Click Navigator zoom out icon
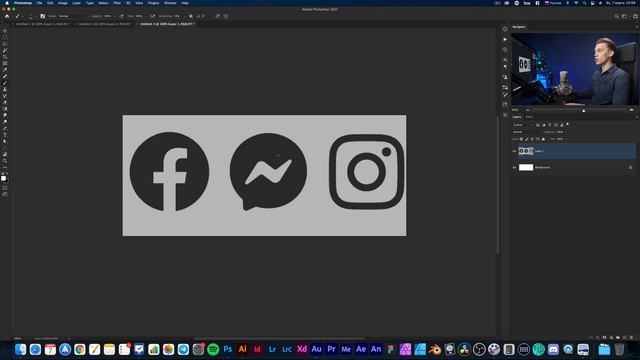 [528, 110]
